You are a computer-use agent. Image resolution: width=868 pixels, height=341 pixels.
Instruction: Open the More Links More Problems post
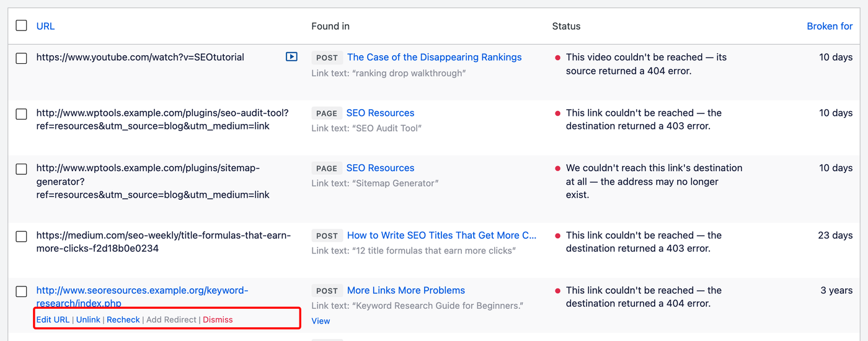[405, 290]
